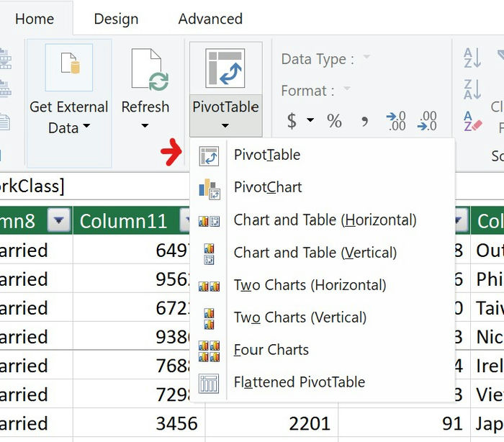Click the Four Charts icon
The height and width of the screenshot is (442, 504).
point(210,351)
